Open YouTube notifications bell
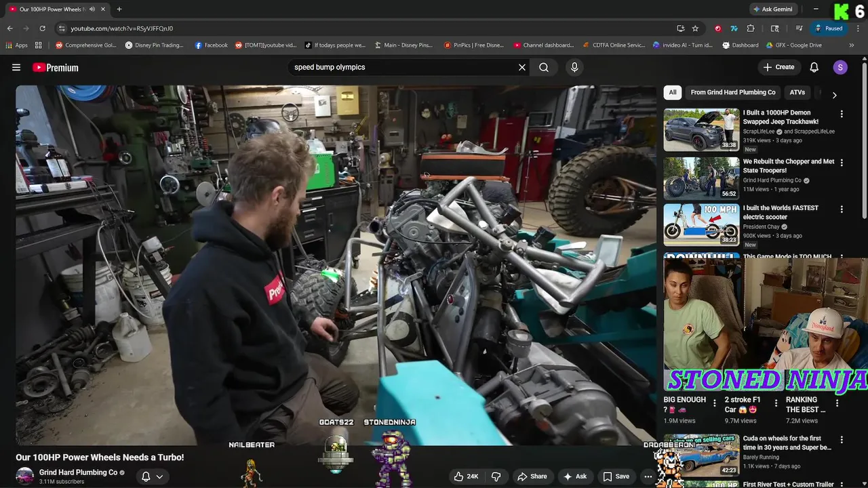The height and width of the screenshot is (488, 868). click(x=814, y=67)
